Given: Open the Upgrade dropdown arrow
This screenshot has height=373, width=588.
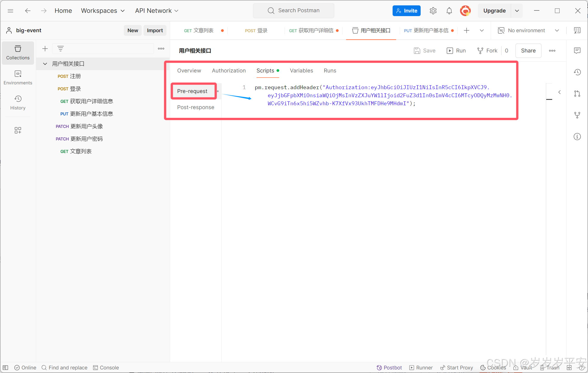Looking at the screenshot, I should coord(517,11).
